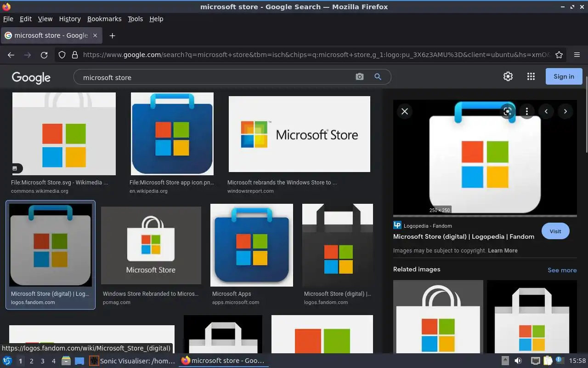Open Windows Store Rebranded pcmag thumbnail
This screenshot has width=588, height=368.
coord(151,245)
